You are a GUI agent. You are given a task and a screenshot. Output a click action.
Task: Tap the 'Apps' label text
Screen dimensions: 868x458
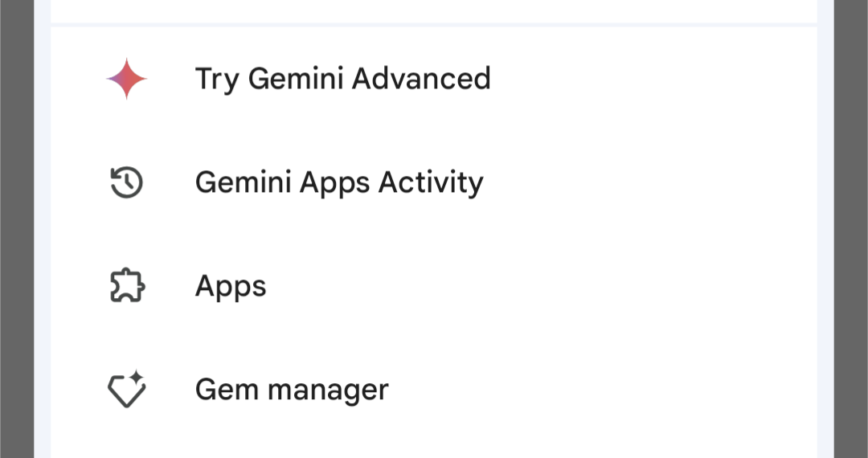tap(231, 287)
